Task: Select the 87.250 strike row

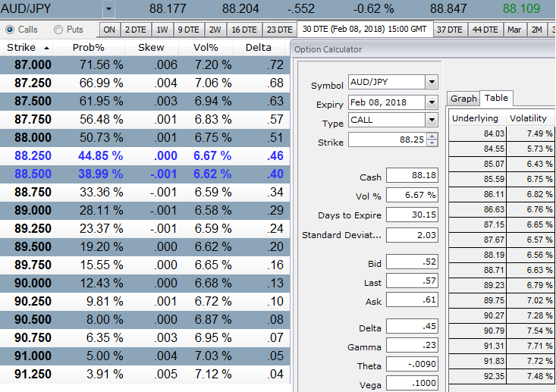Action: (x=145, y=83)
